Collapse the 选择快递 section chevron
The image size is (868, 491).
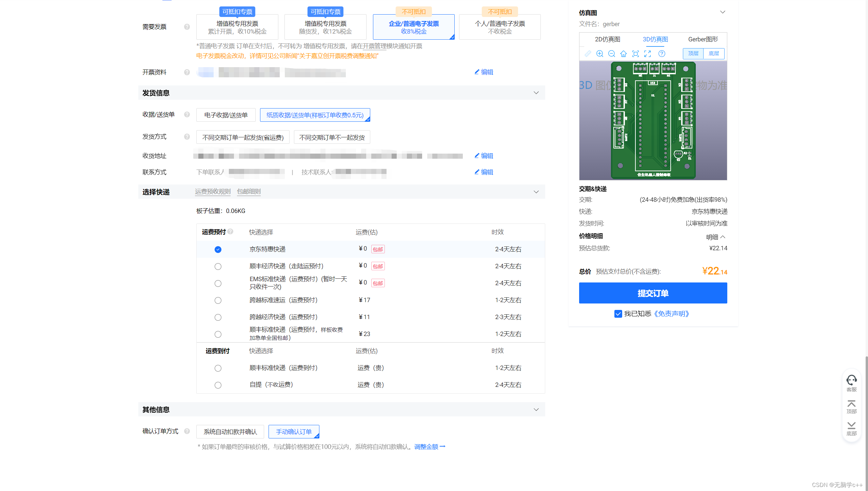[536, 192]
